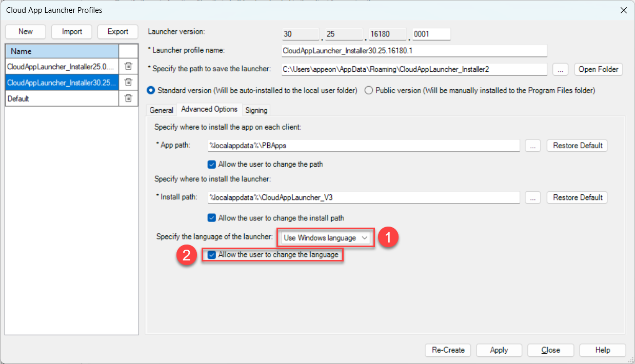The width and height of the screenshot is (635, 364).
Task: Uncheck Allow the user to change the path
Action: point(212,165)
